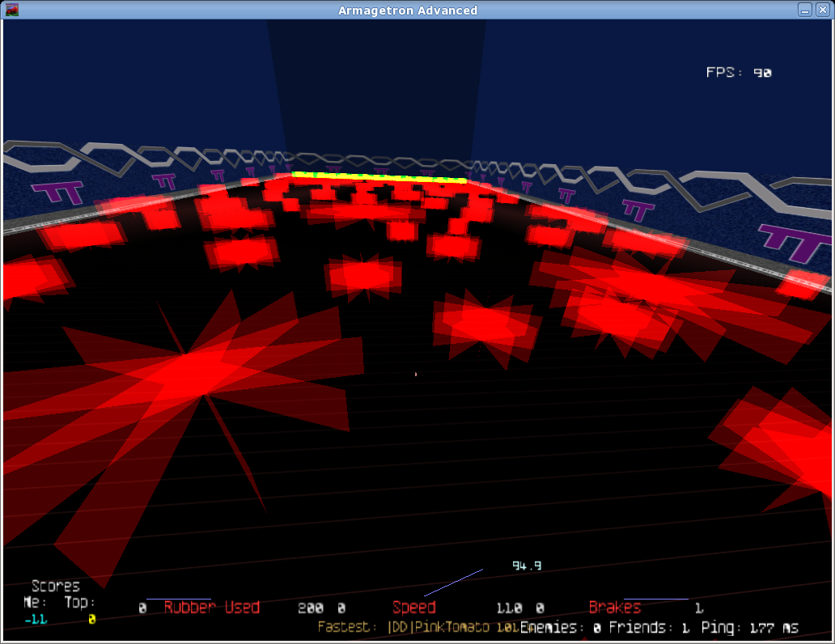835x644 pixels.
Task: Click my score value -11
Action: 36,620
